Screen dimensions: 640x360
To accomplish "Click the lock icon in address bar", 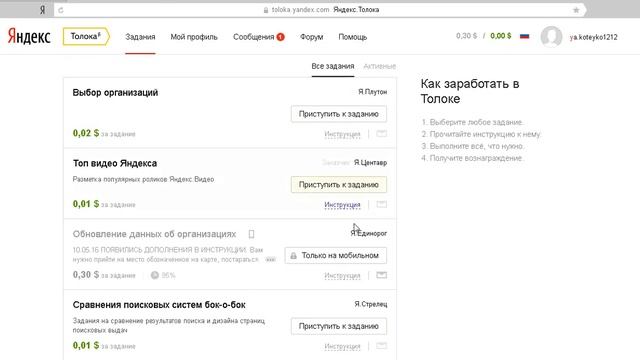I will point(266,10).
